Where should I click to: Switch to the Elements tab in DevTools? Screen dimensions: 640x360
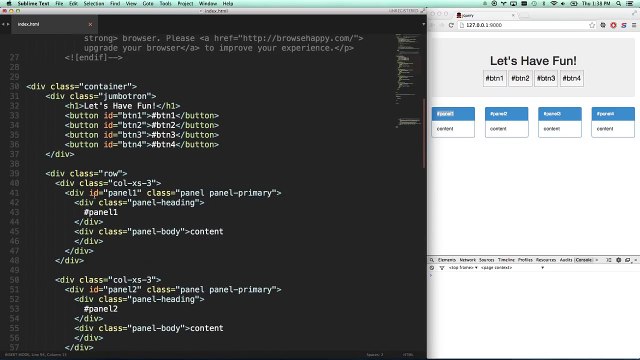tap(447, 260)
